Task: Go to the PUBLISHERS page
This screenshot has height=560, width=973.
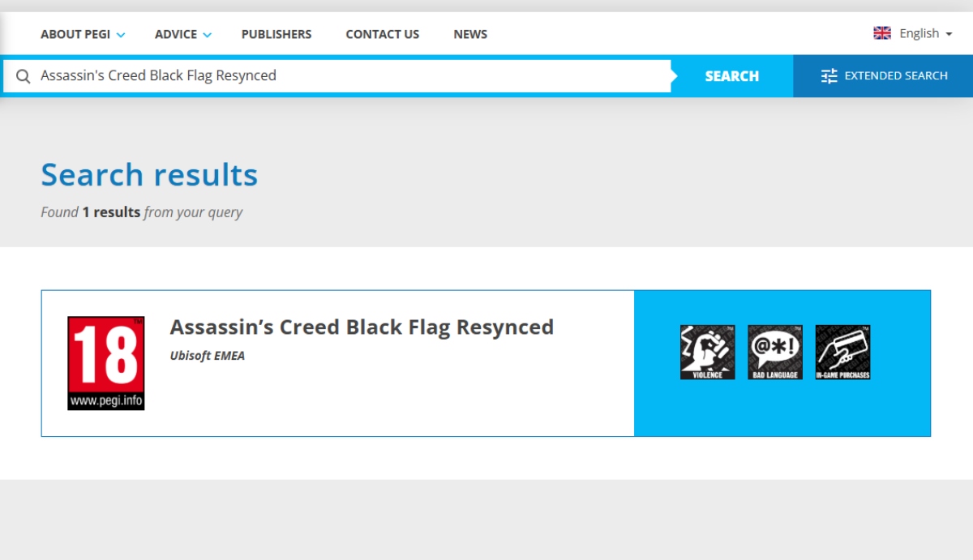Action: coord(276,34)
